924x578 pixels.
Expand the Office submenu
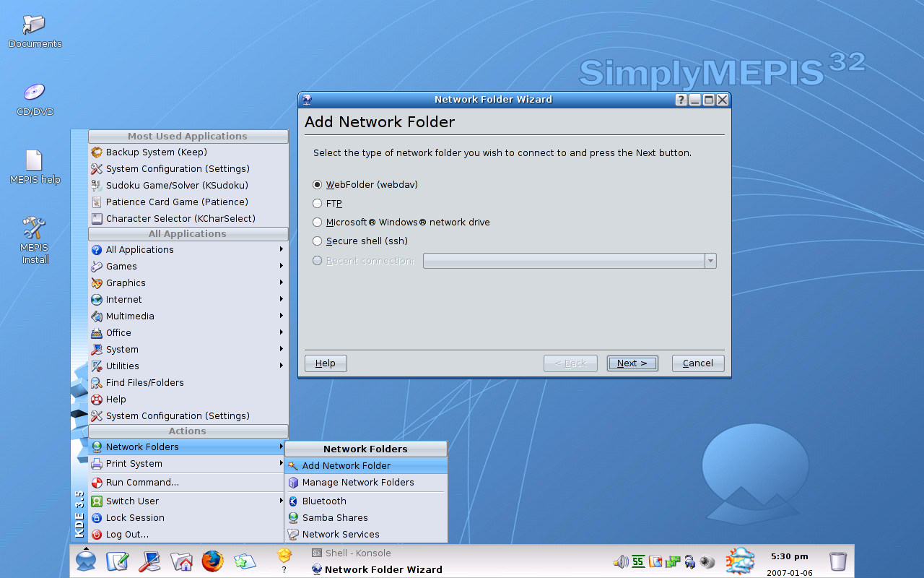(x=188, y=333)
